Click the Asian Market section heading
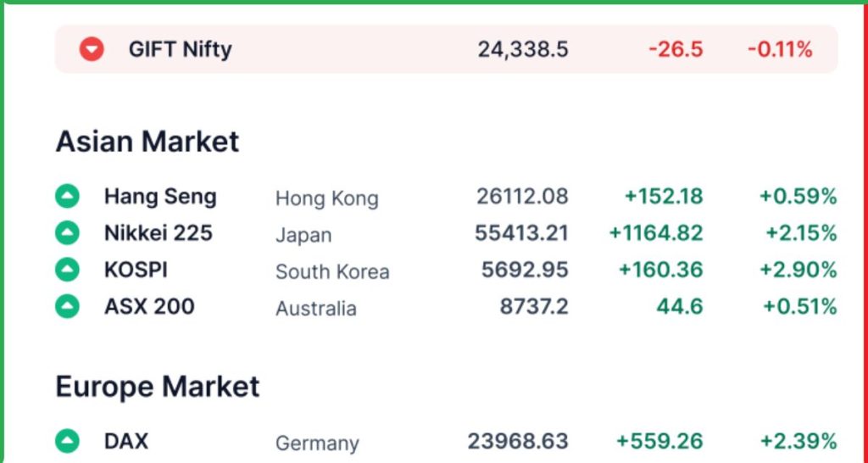 [147, 142]
